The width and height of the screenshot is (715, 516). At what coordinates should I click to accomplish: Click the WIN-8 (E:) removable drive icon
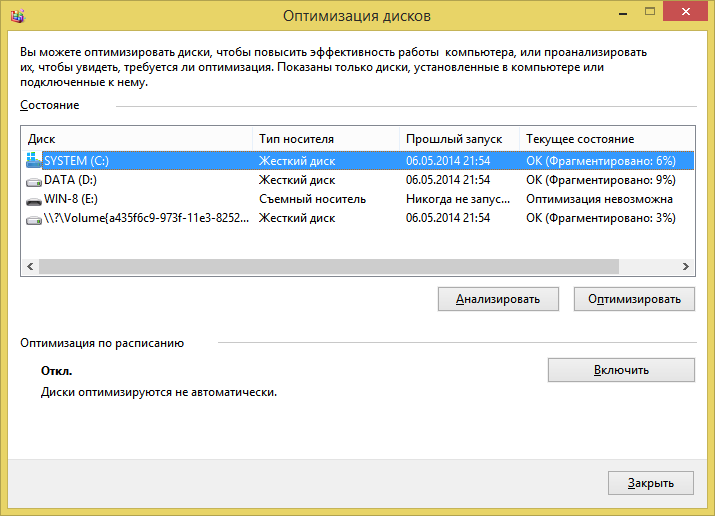click(x=35, y=199)
